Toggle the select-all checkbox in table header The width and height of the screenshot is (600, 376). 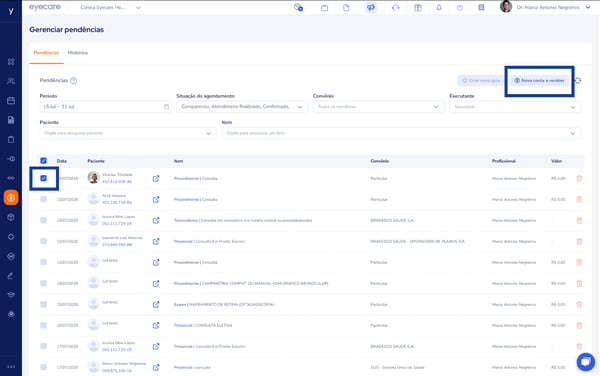pyautogui.click(x=43, y=161)
